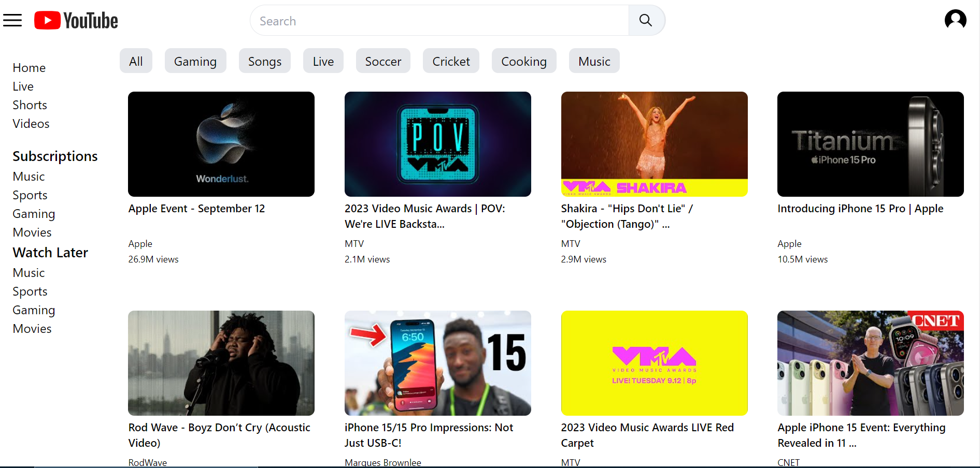Open the Subscriptions heading

pos(55,156)
